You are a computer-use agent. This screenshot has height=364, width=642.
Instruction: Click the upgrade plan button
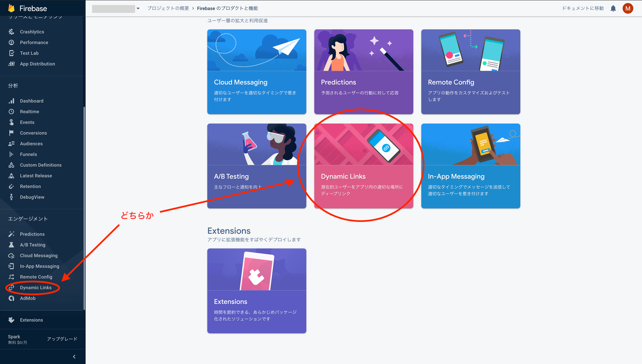pyautogui.click(x=62, y=339)
